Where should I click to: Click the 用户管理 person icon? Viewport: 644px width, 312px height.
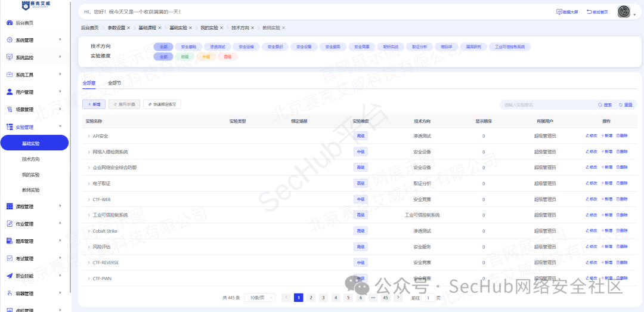click(10, 92)
